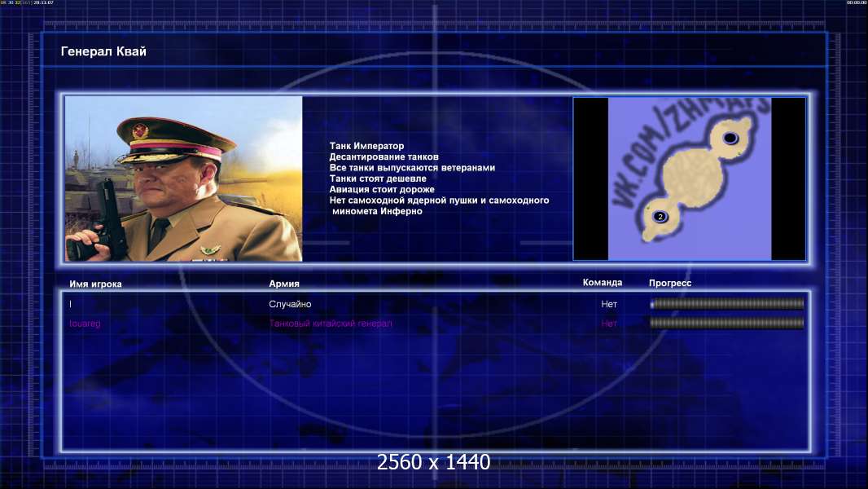Click the Генерал Квай title text
The height and width of the screenshot is (489, 868).
point(103,51)
